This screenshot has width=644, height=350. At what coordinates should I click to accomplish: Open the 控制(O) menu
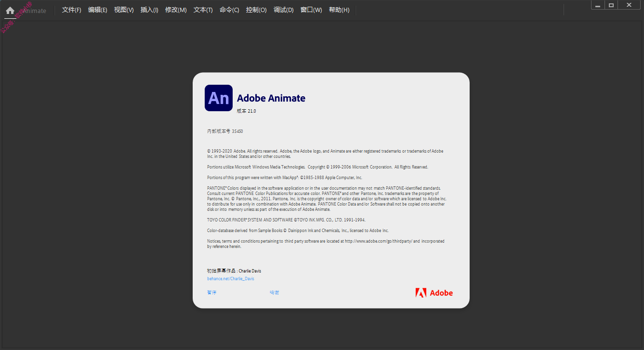click(x=256, y=10)
